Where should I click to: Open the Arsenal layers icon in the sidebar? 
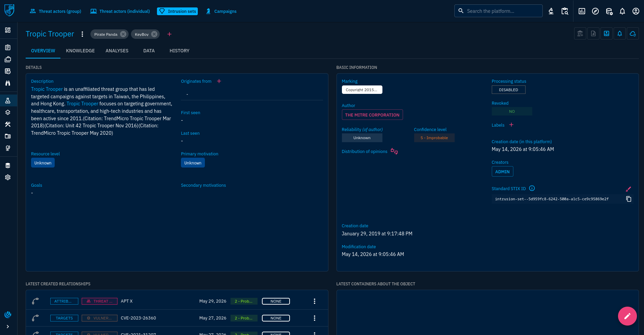click(x=8, y=112)
